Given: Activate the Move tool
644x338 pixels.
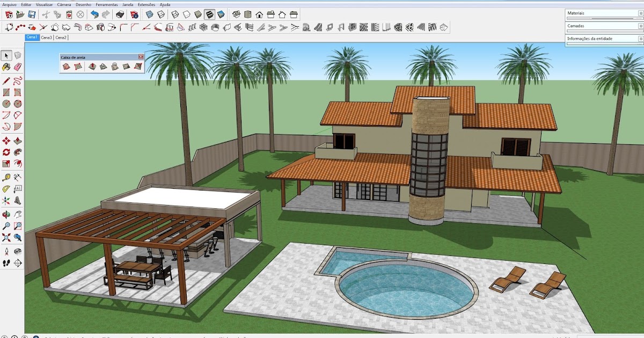Looking at the screenshot, I should 6,141.
